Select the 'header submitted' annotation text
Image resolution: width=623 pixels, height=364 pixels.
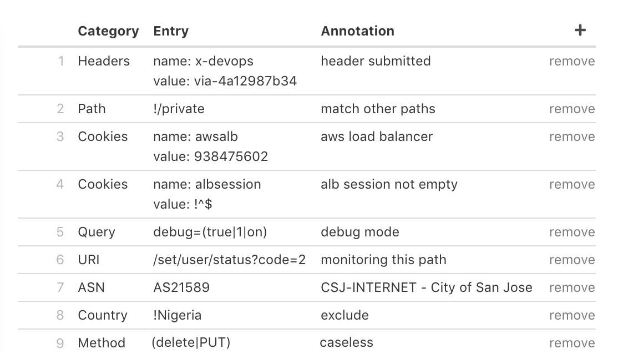pyautogui.click(x=376, y=61)
